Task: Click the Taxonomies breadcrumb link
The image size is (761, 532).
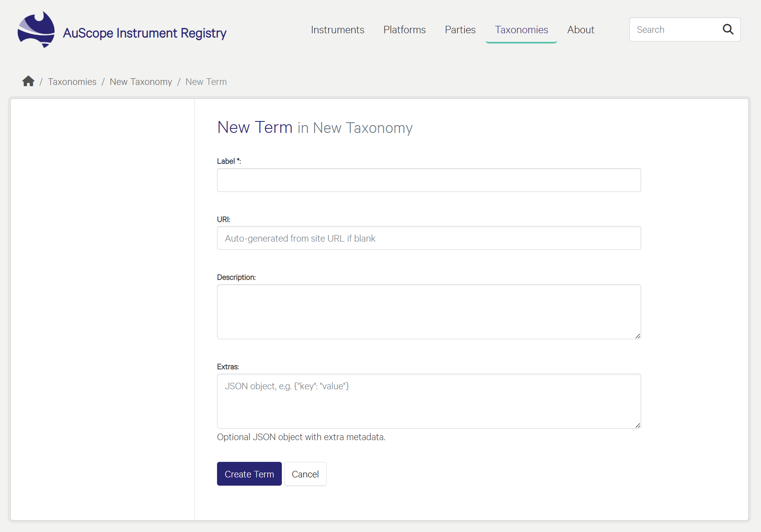Action: (x=72, y=82)
